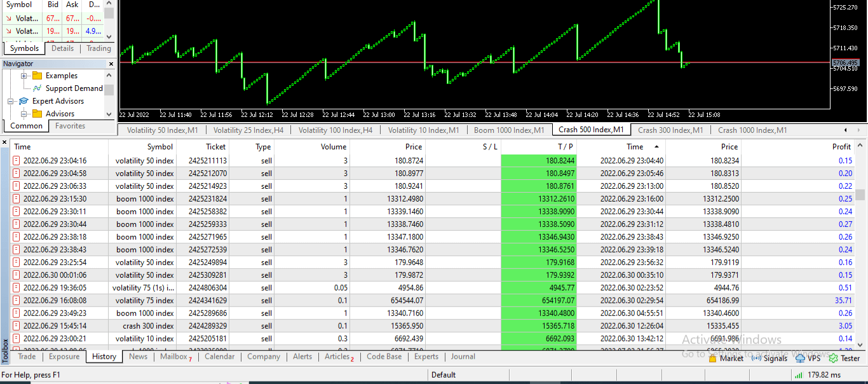Open the Strategy Tester button
The height and width of the screenshot is (384, 868).
pos(844,358)
